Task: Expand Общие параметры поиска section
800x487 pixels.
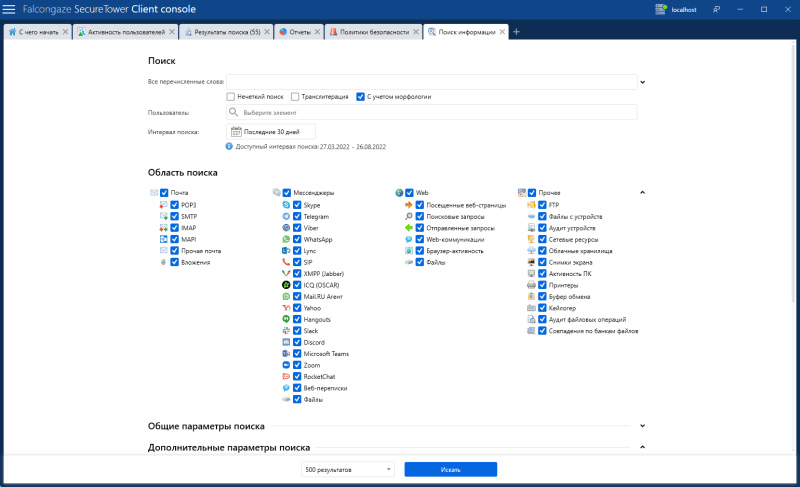Action: 642,426
